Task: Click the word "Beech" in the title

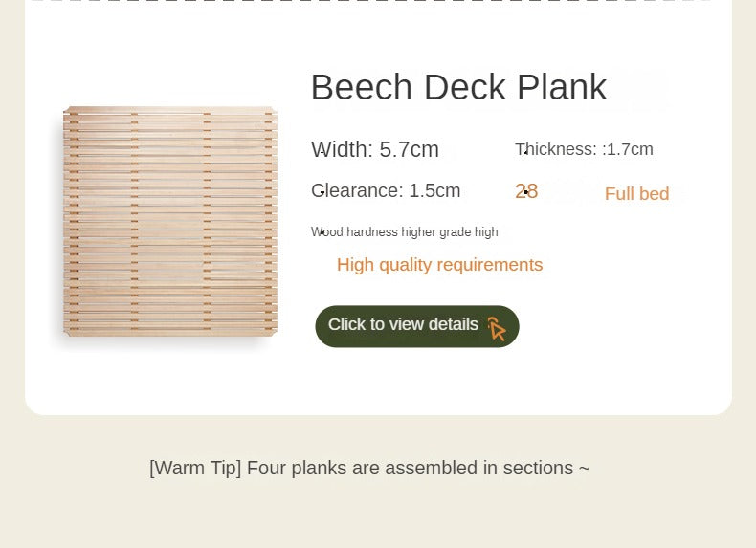Action: pyautogui.click(x=363, y=87)
